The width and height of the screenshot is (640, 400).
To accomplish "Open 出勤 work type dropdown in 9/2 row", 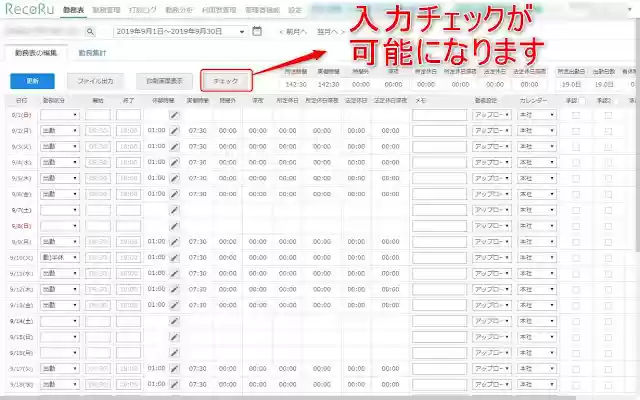I will [60, 131].
